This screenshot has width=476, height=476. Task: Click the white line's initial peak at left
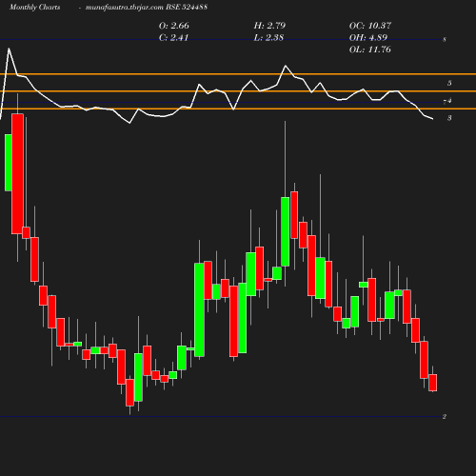click(9, 49)
